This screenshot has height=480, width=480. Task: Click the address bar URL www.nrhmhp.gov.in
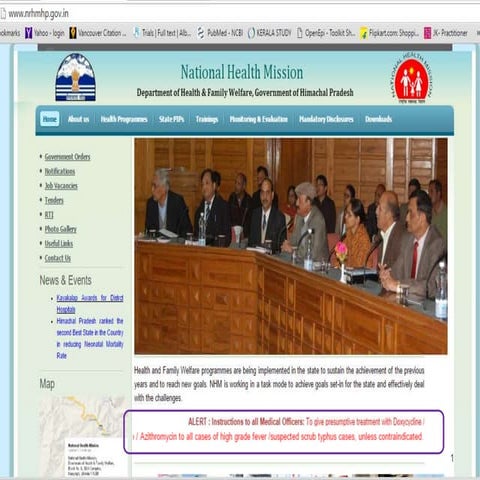pyautogui.click(x=38, y=14)
